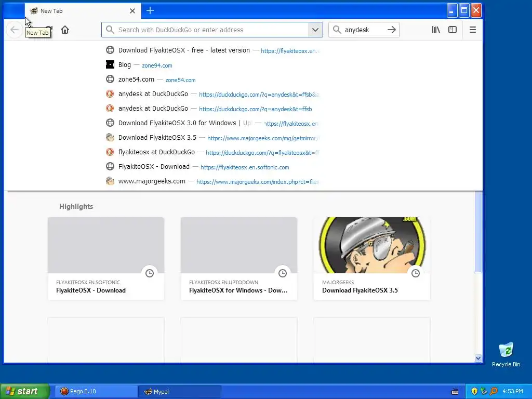Open Download FlyakiteOSX 3.5 majorgeeks suggestion

click(212, 138)
